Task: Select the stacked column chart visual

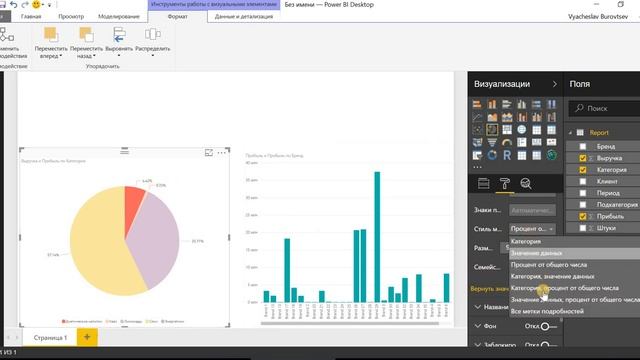Action: 492,104
